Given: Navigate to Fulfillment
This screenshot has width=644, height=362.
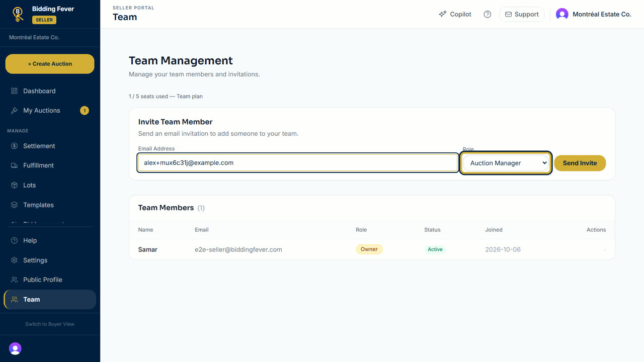Looking at the screenshot, I should (x=50, y=165).
